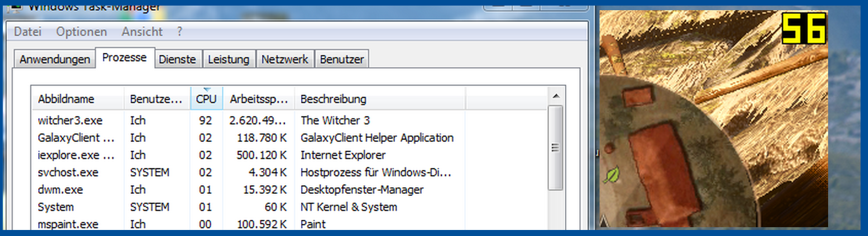Click memory value 60 K
868x236 pixels.
click(x=275, y=207)
